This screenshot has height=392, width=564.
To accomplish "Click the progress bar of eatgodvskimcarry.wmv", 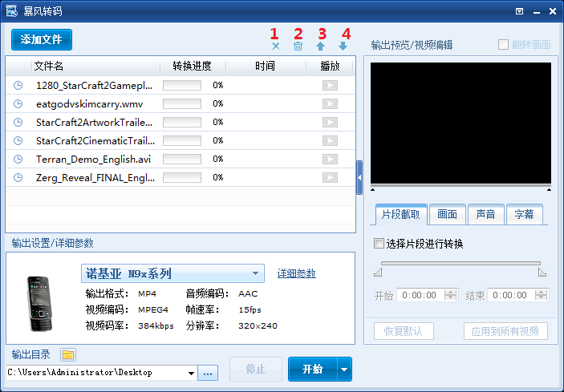I will 182,104.
